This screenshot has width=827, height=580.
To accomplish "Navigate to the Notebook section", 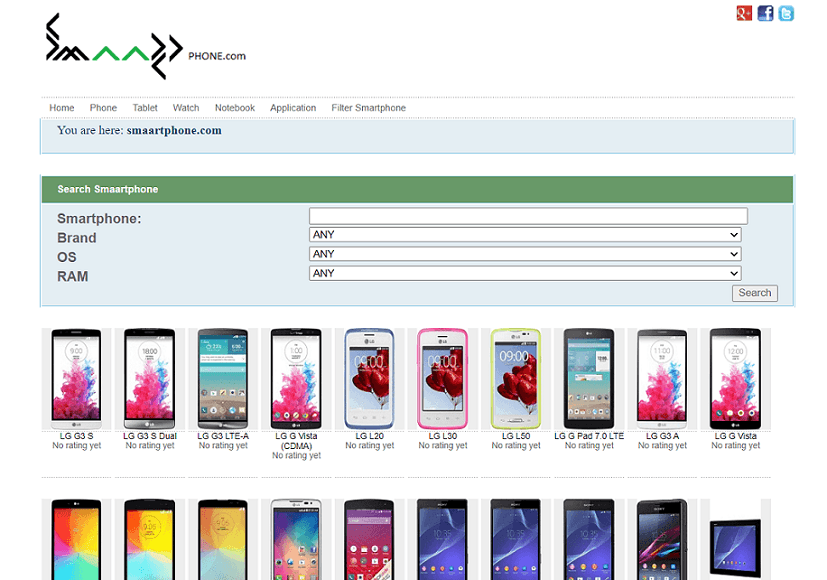I will coord(234,107).
